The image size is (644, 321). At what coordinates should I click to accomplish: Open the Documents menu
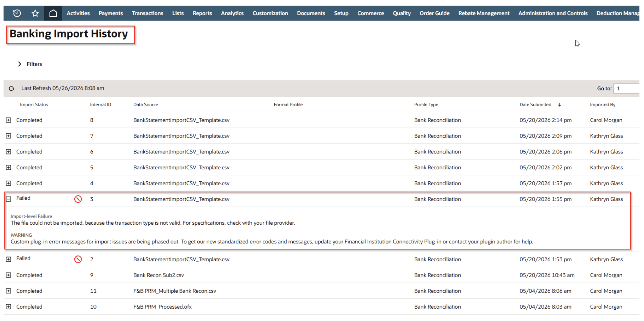coord(311,13)
